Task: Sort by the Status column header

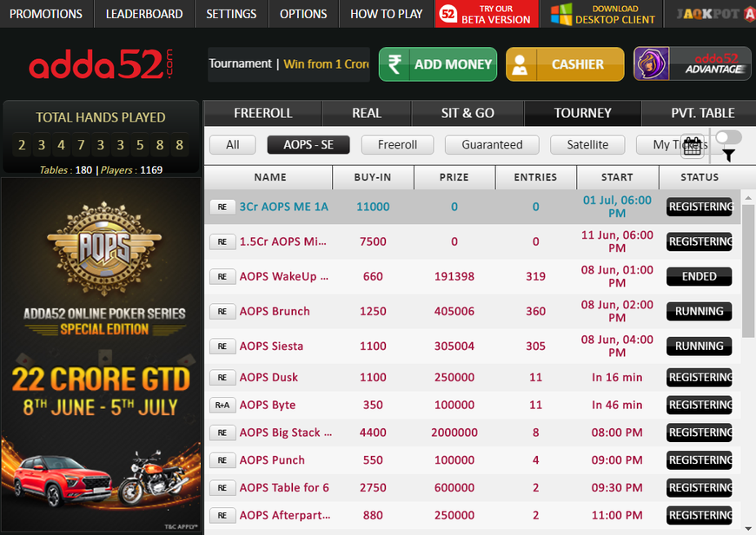Action: point(700,177)
